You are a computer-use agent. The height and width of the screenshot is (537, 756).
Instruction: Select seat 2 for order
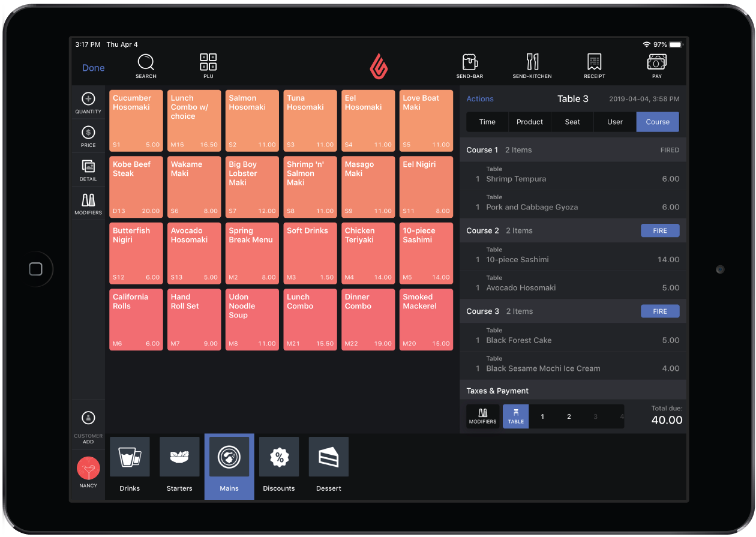569,416
